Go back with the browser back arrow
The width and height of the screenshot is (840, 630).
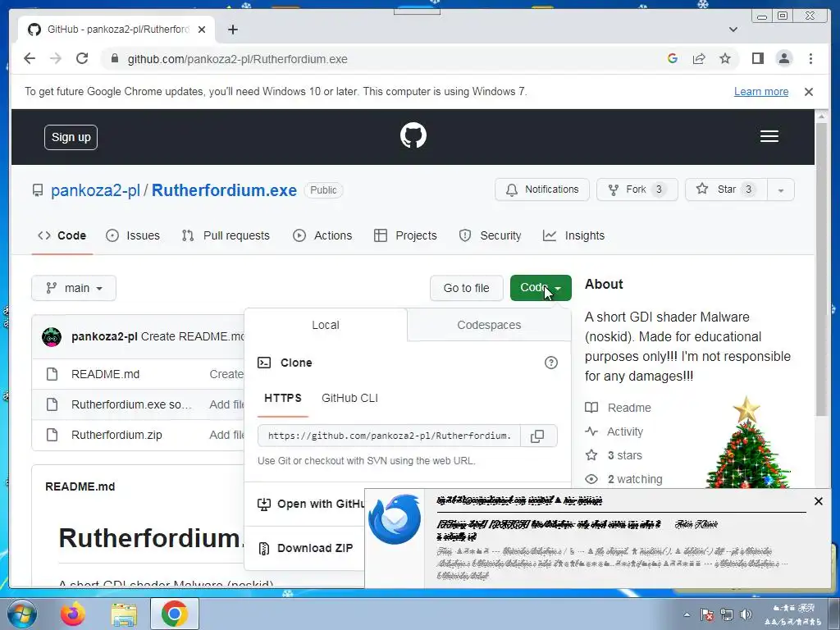(x=30, y=58)
